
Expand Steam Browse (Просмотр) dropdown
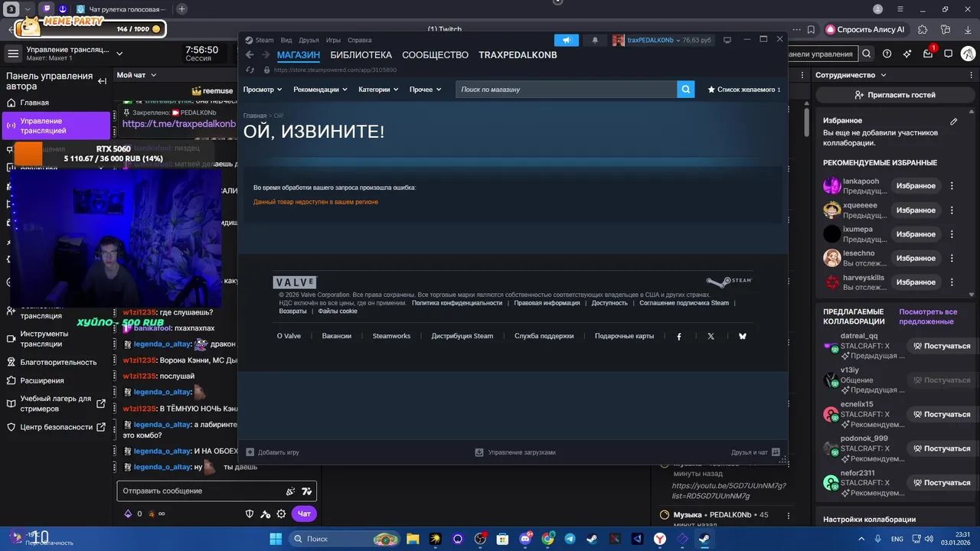click(x=263, y=90)
